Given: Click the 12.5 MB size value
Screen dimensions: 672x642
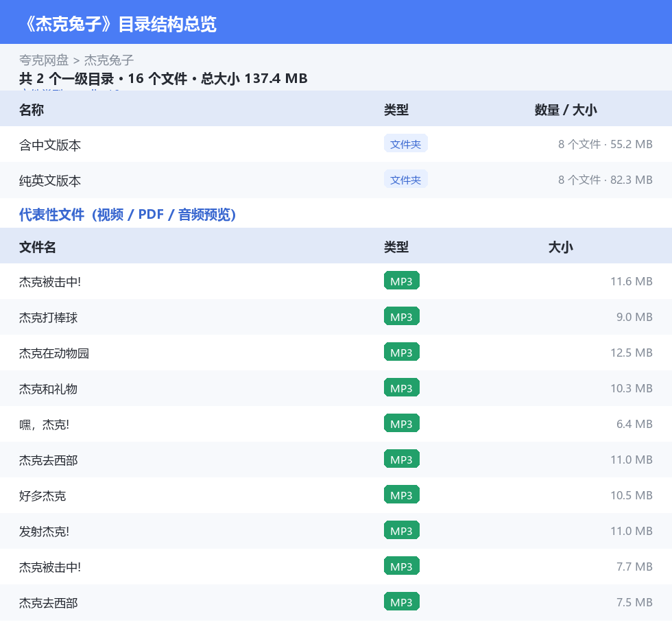Looking at the screenshot, I should tap(632, 353).
